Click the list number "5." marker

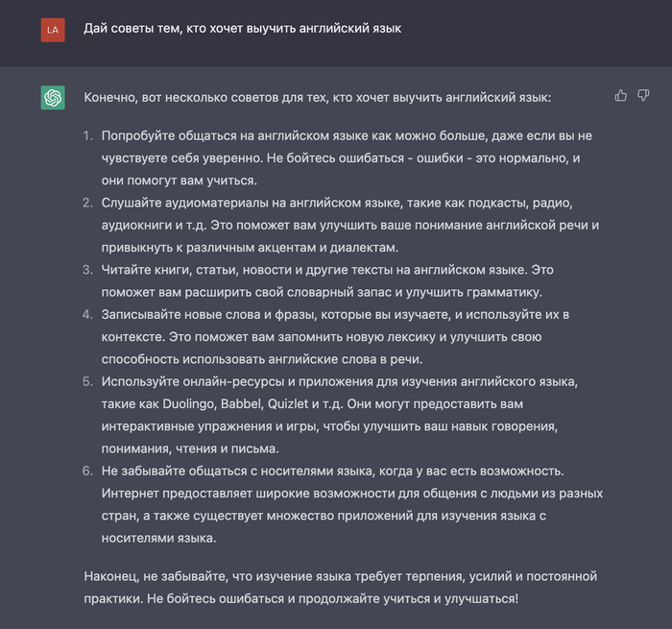pyautogui.click(x=87, y=382)
